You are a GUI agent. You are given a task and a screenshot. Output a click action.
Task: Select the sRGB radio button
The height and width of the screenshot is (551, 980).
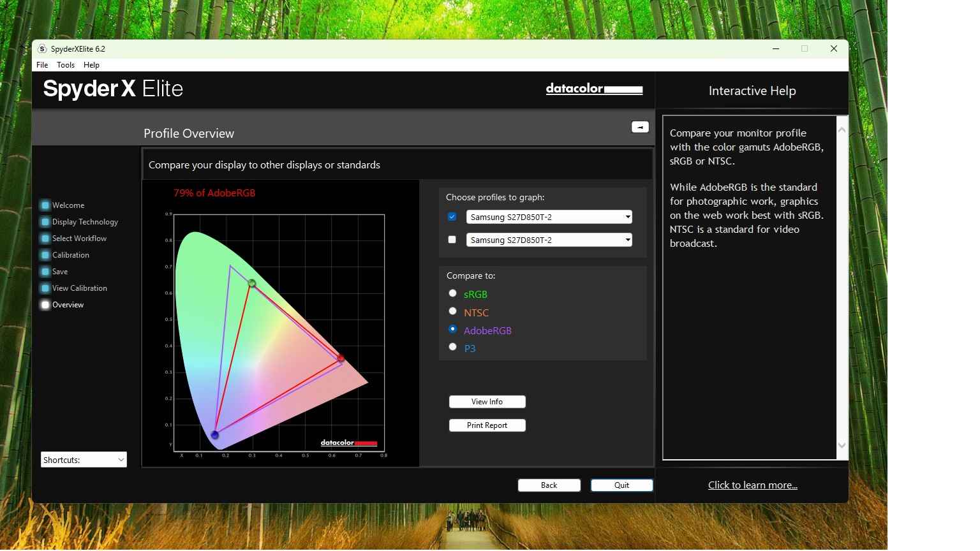[x=453, y=293]
